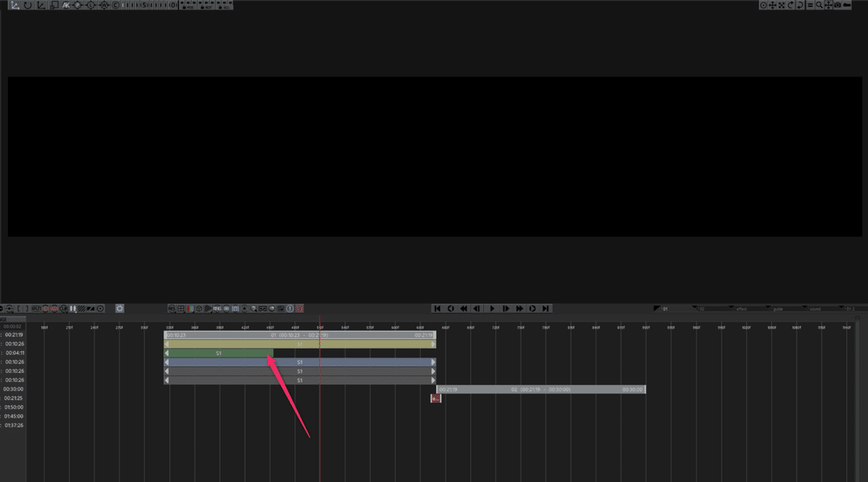Click the circular rotate arrow icon top-left
Image resolution: width=868 pixels, height=482 pixels.
click(27, 5)
